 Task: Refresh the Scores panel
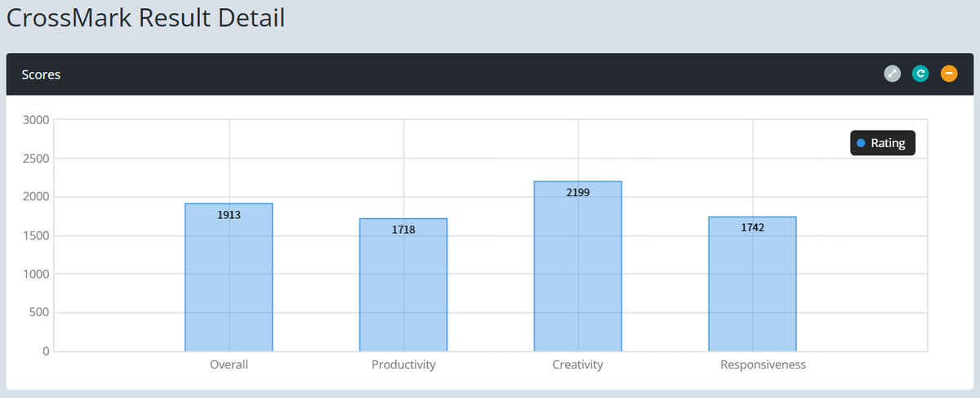920,74
